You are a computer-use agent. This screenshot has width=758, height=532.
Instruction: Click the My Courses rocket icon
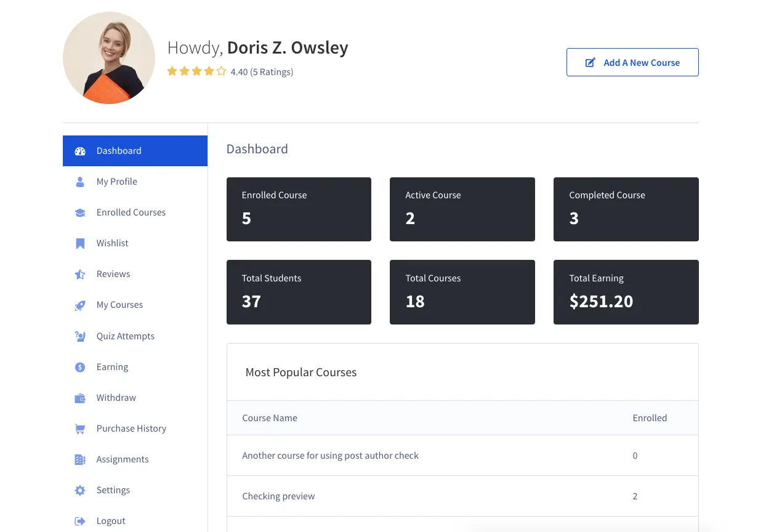[80, 305]
